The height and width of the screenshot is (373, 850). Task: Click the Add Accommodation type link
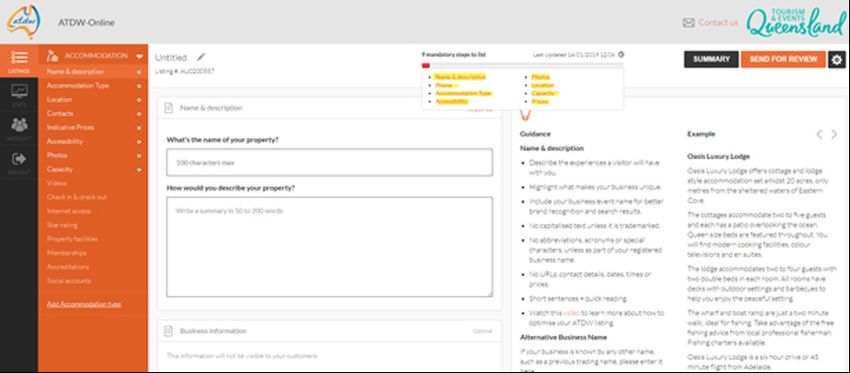tap(84, 304)
